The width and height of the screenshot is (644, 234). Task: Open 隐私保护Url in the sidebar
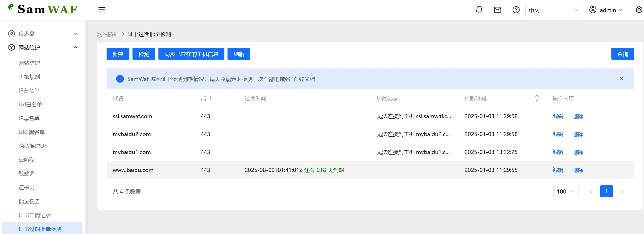[x=33, y=146]
